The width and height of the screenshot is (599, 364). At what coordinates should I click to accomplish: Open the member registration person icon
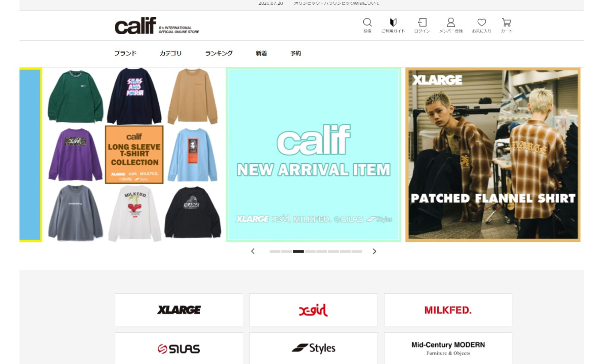click(451, 25)
